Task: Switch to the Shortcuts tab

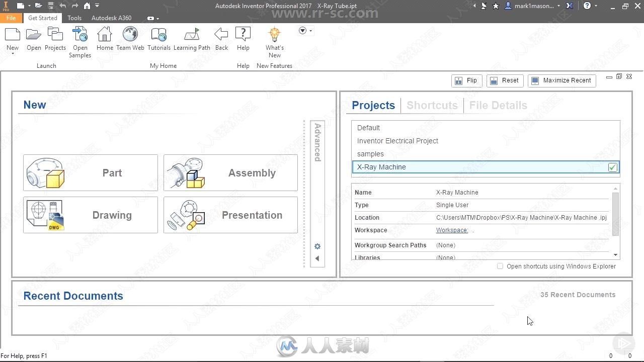Action: [432, 105]
